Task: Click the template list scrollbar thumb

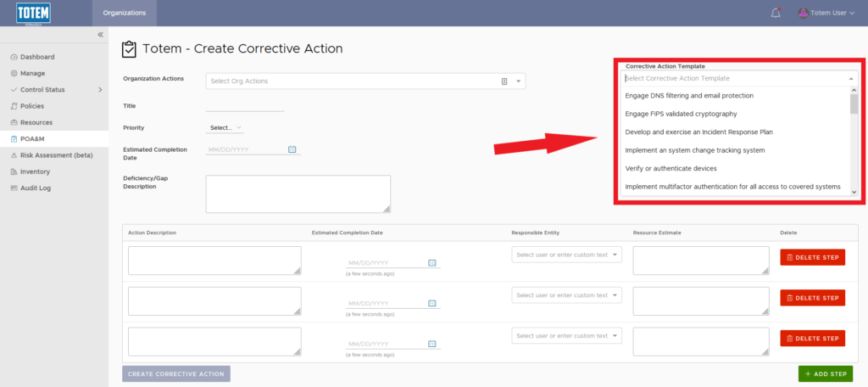Action: [854, 104]
